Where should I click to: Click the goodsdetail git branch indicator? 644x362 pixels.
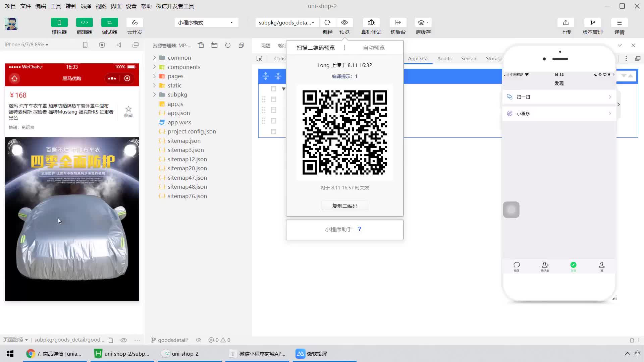(x=170, y=340)
